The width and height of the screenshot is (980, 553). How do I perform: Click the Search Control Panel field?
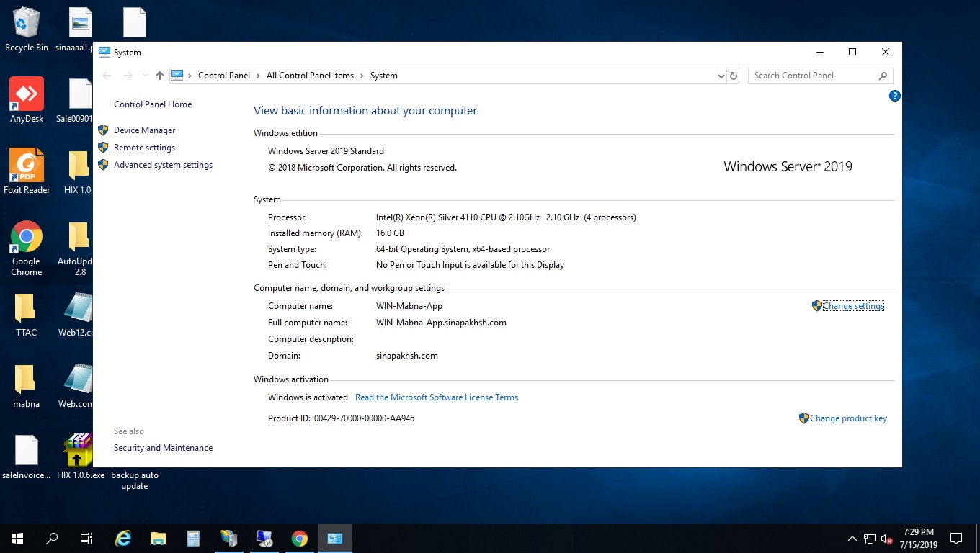click(x=813, y=76)
